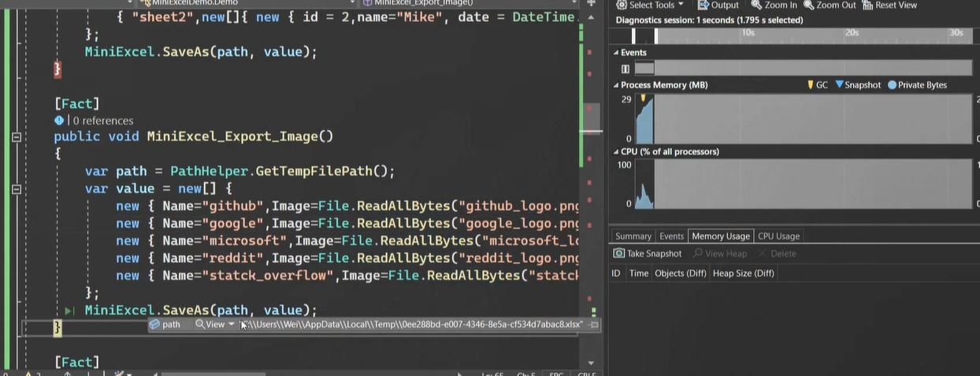Click the pause icon in Events track
The image size is (980, 376).
(625, 69)
